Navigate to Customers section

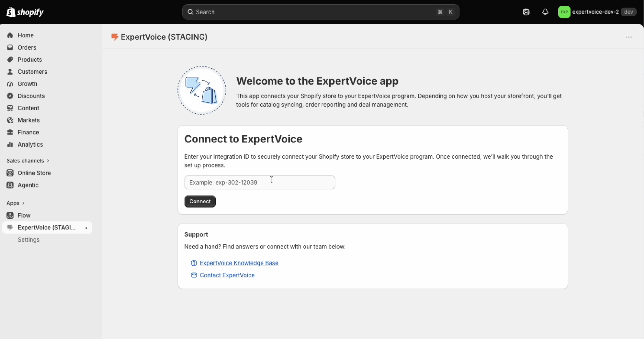tap(32, 72)
